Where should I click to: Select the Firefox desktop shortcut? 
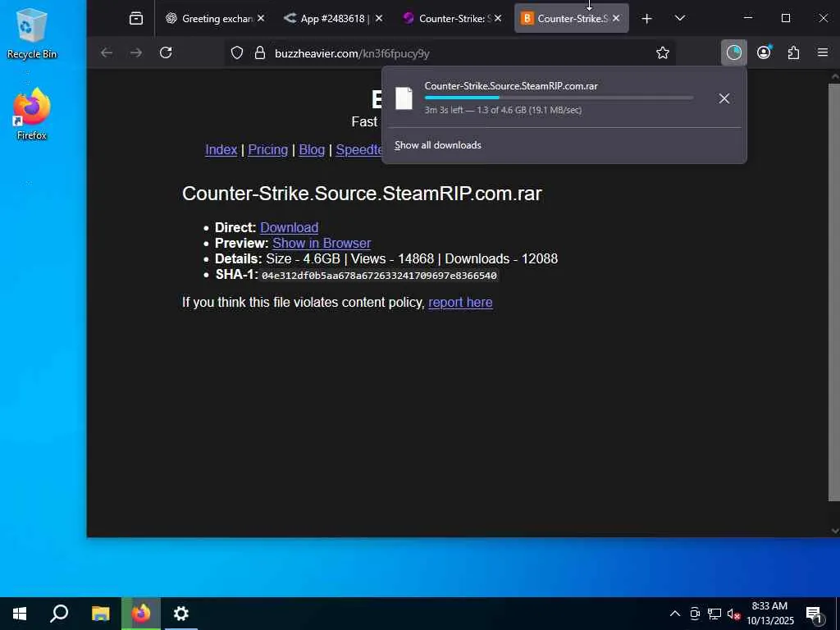pyautogui.click(x=32, y=114)
